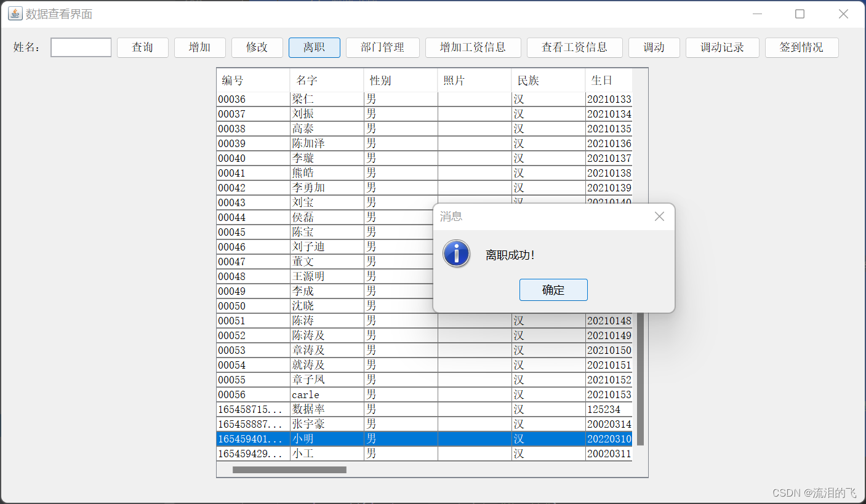The image size is (866, 504).
Task: Click the name cell 章涛及
Action: click(x=327, y=350)
